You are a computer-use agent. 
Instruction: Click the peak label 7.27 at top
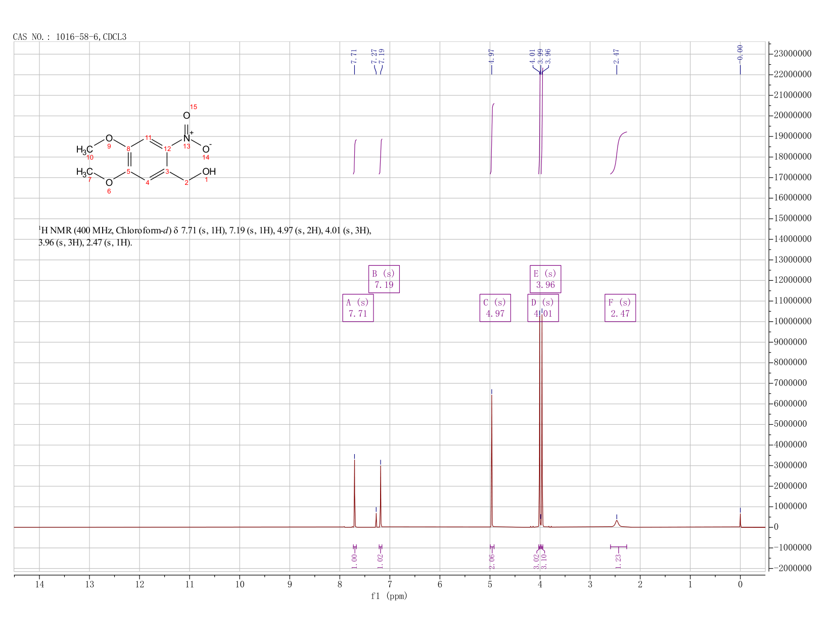click(374, 56)
